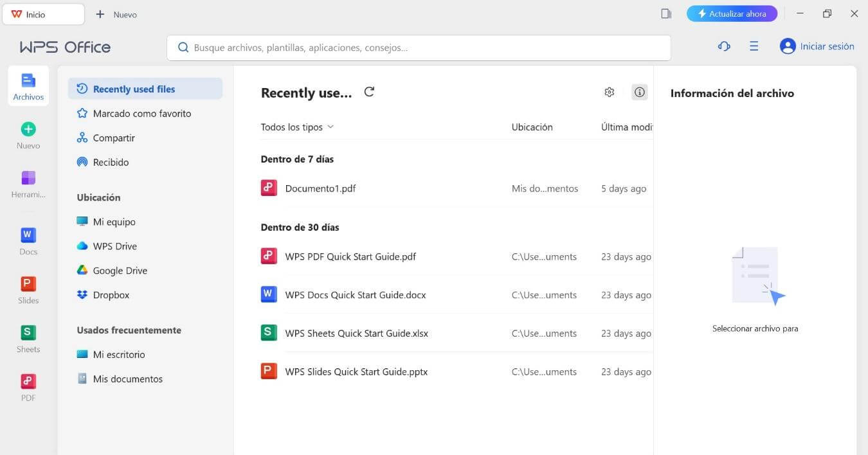Open the settings gear above the file list
The height and width of the screenshot is (455, 868).
(609, 92)
